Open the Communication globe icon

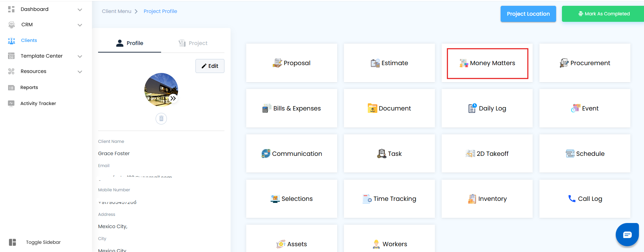(x=266, y=153)
